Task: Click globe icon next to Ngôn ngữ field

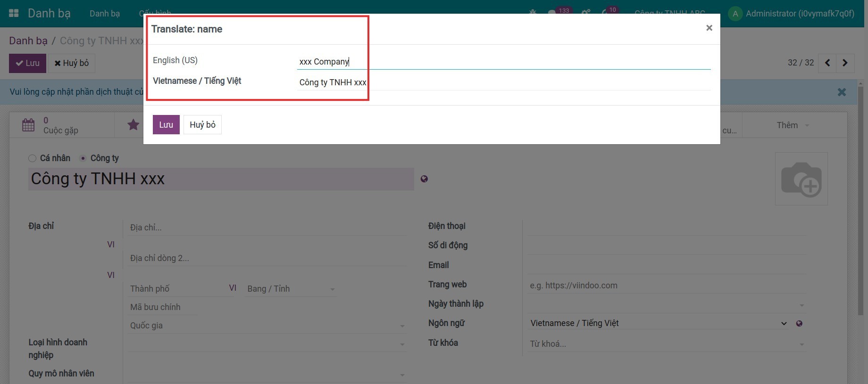Action: click(x=799, y=324)
